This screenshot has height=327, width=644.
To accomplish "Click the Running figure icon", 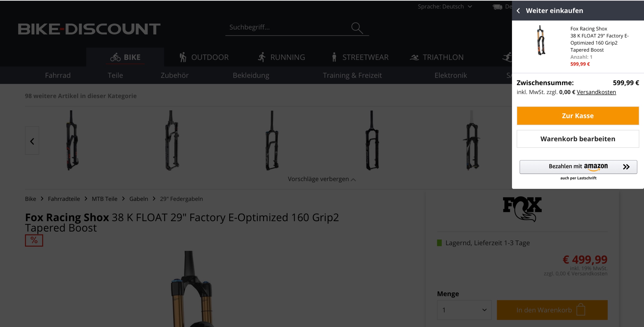I will (262, 57).
